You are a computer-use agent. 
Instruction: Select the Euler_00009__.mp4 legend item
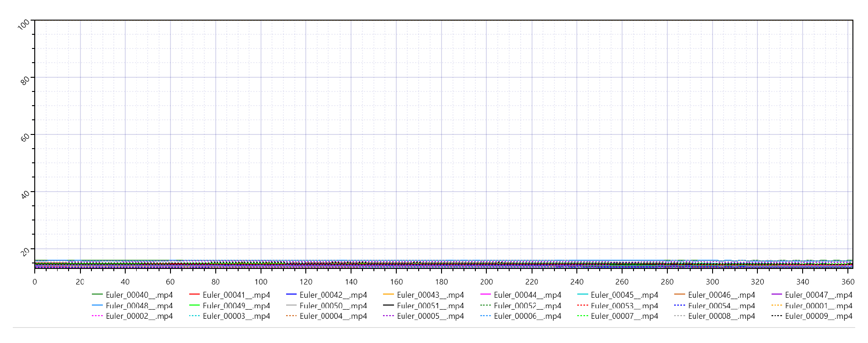818,316
